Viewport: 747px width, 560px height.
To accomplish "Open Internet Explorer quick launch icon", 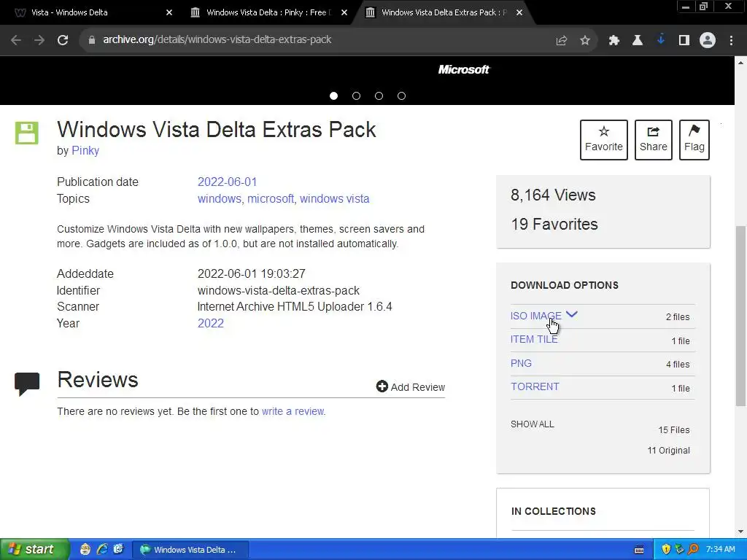I will pos(102,549).
